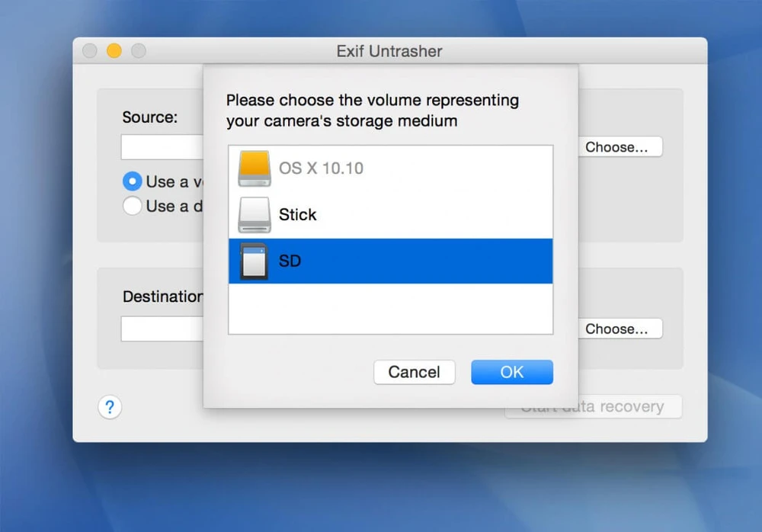Click the empty row below SD
The height and width of the screenshot is (532, 762).
pos(390,308)
